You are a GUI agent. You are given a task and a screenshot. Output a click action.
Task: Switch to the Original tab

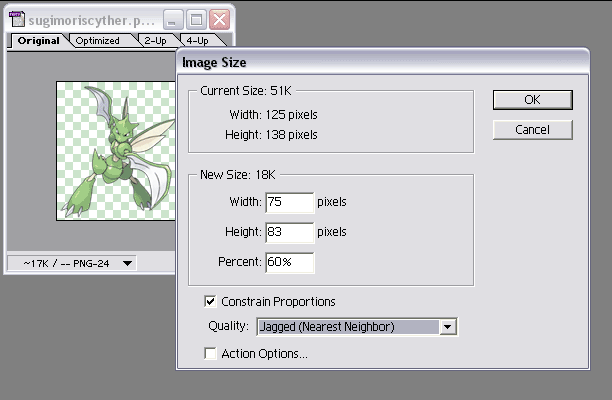(x=39, y=41)
